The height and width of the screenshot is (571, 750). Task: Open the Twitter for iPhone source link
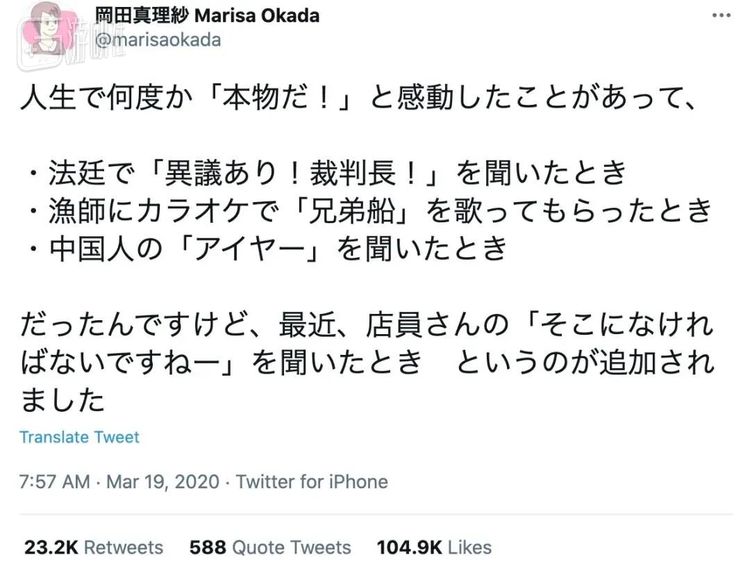(311, 481)
